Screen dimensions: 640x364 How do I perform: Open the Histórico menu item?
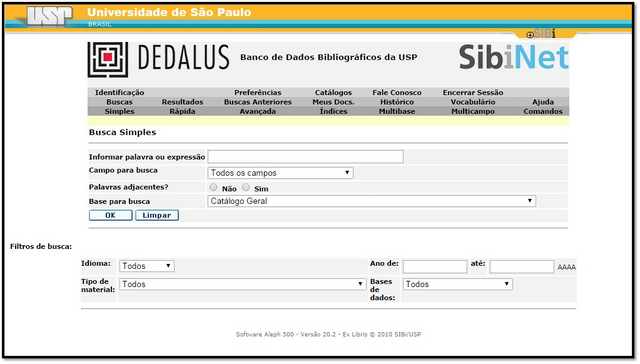point(397,102)
